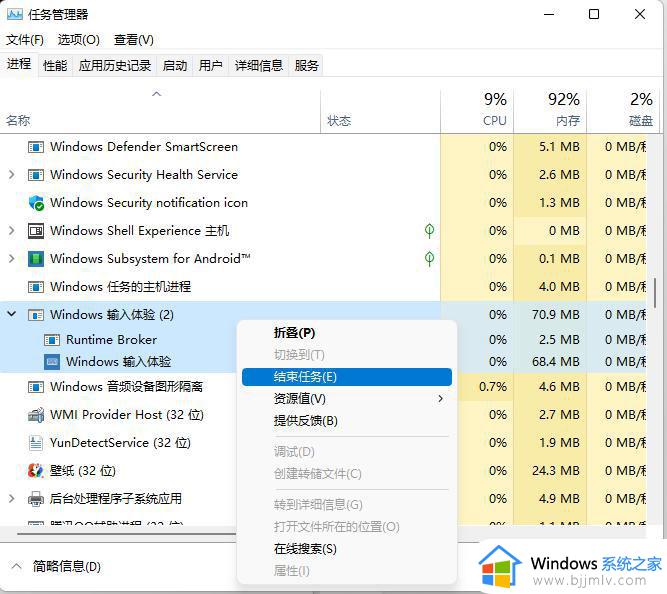Image resolution: width=667 pixels, height=594 pixels.
Task: Collapse the Windows 输入体验 (2) group
Action: (x=11, y=314)
